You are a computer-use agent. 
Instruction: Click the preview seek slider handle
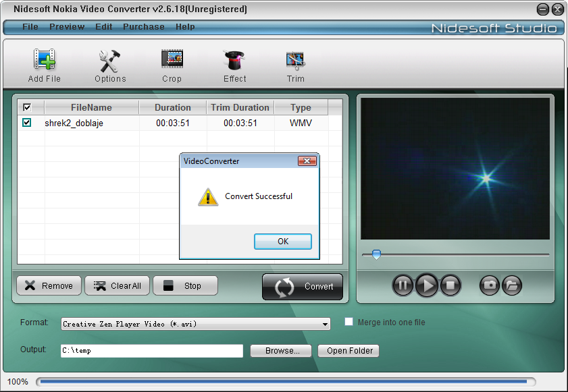[x=376, y=254]
